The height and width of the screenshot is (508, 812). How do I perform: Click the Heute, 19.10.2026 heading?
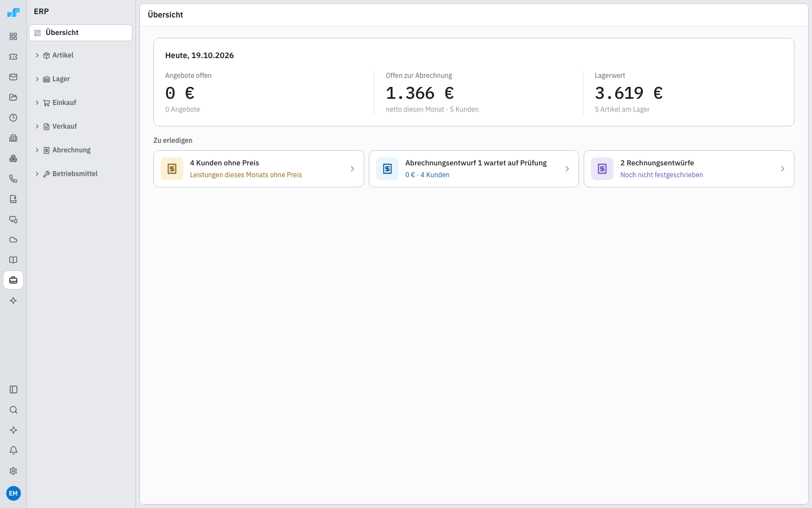(x=200, y=55)
